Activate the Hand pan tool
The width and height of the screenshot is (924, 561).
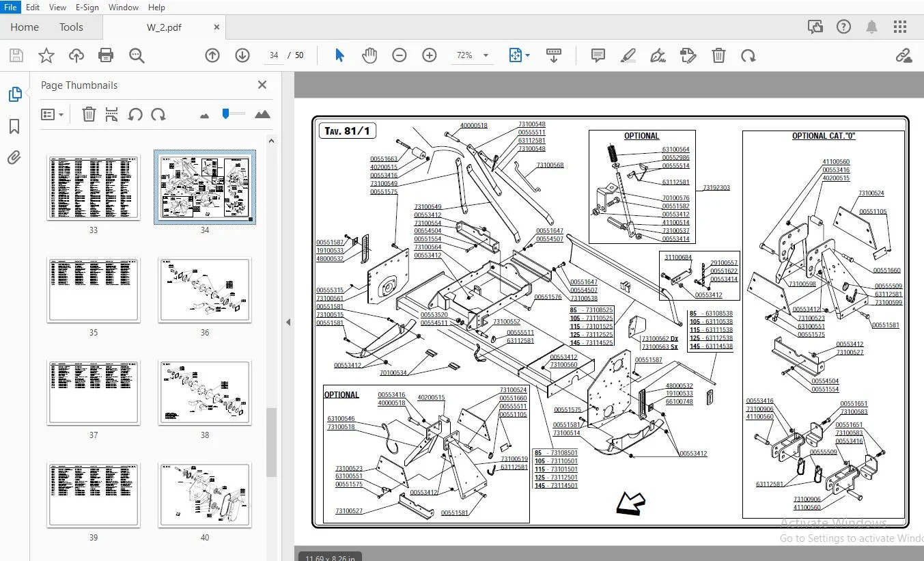point(369,55)
